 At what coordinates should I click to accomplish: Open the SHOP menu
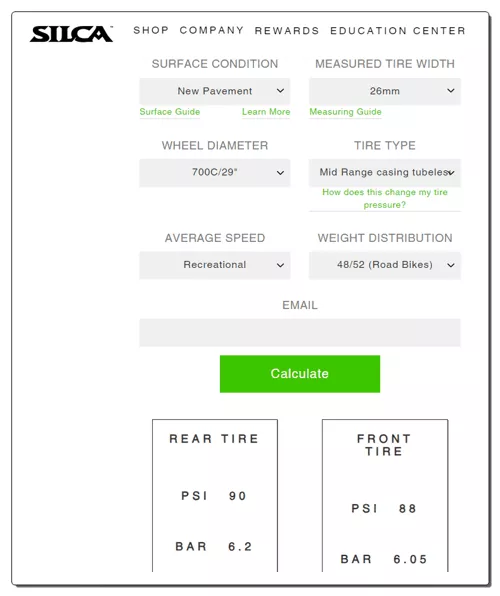[x=151, y=30]
